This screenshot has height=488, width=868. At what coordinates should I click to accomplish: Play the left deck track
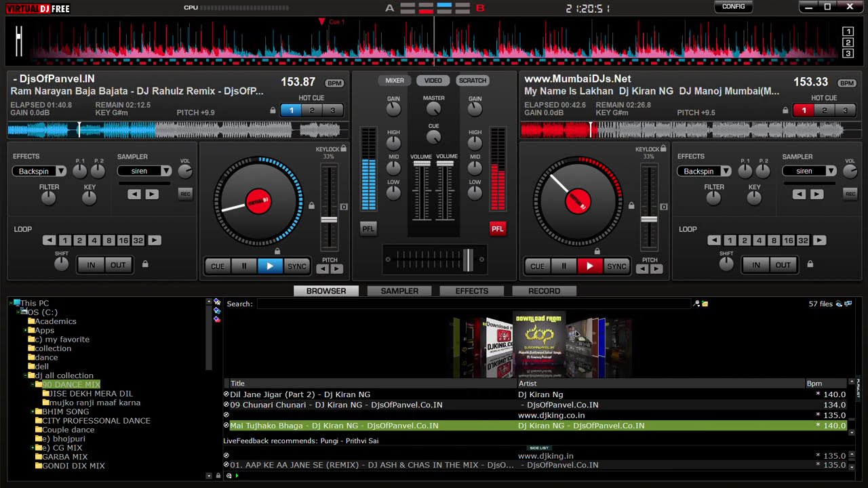[x=270, y=266]
